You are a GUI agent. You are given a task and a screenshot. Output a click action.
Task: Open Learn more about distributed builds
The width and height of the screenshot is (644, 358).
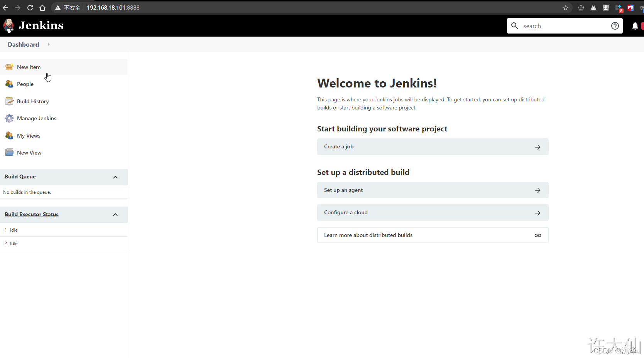click(x=433, y=235)
